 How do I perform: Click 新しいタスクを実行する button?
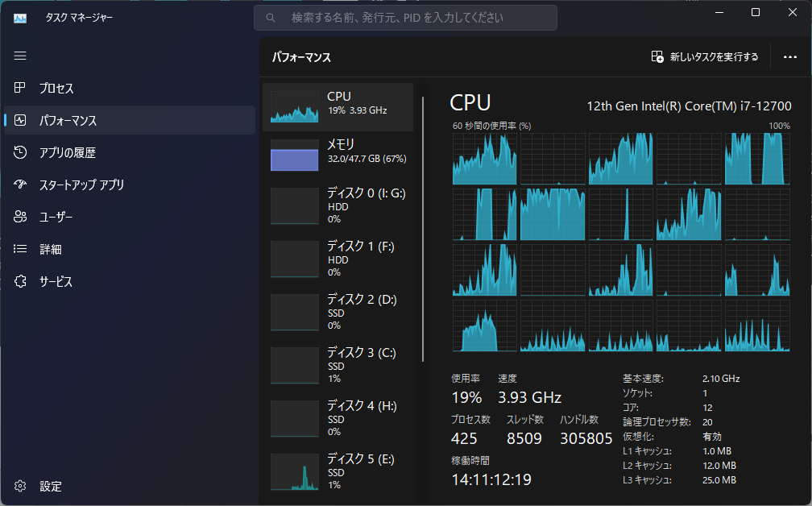pos(705,56)
